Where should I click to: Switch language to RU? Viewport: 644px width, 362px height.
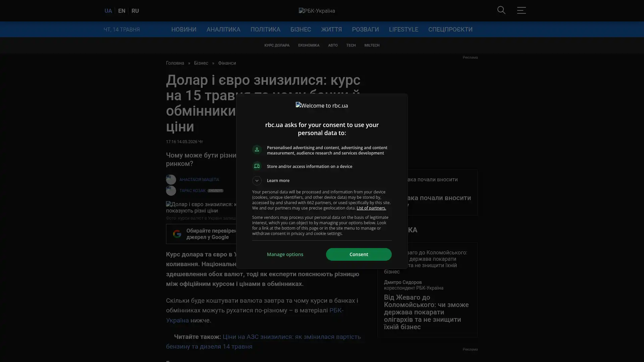(135, 11)
